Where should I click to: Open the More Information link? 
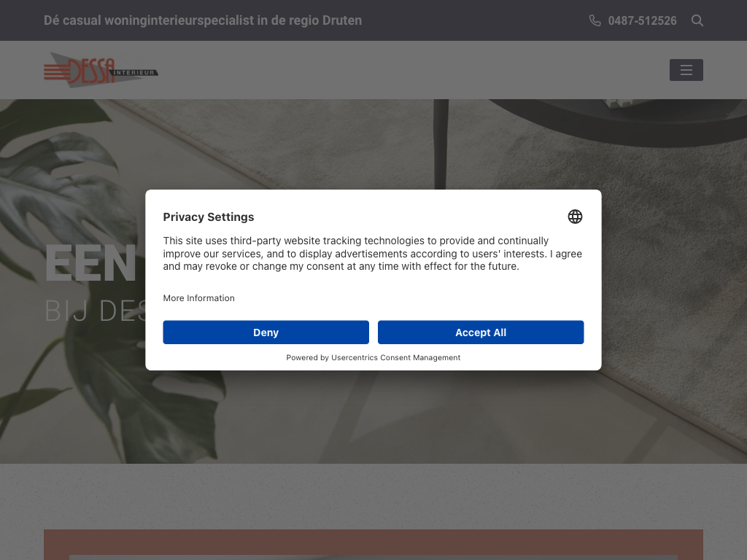[x=198, y=298]
